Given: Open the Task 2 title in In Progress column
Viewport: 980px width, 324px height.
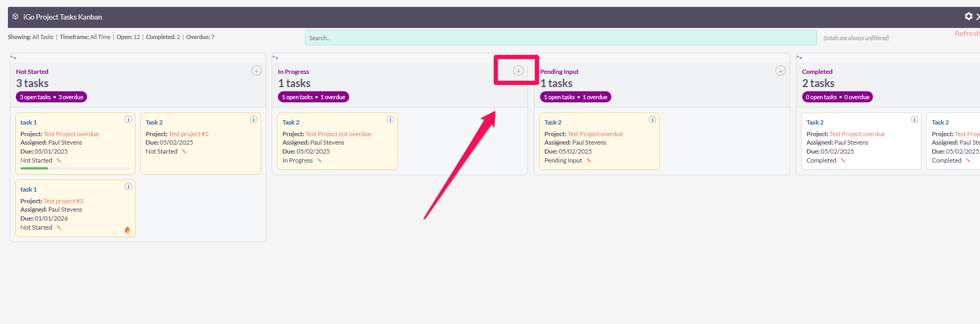Looking at the screenshot, I should coord(291,122).
